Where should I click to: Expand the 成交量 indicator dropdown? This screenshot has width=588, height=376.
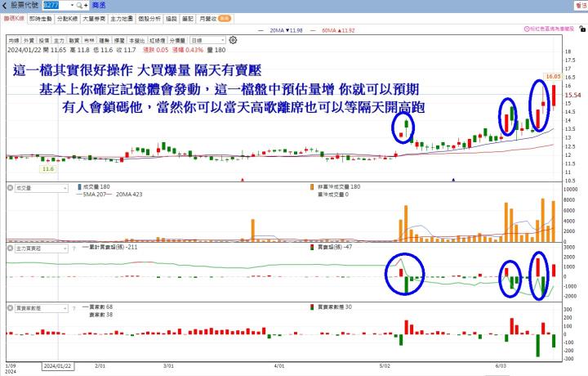(x=64, y=187)
